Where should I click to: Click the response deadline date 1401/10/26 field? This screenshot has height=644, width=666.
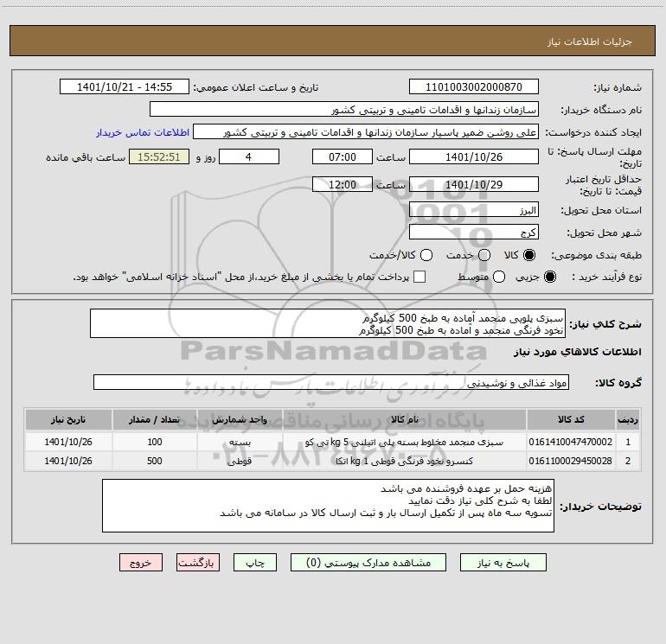(x=474, y=156)
